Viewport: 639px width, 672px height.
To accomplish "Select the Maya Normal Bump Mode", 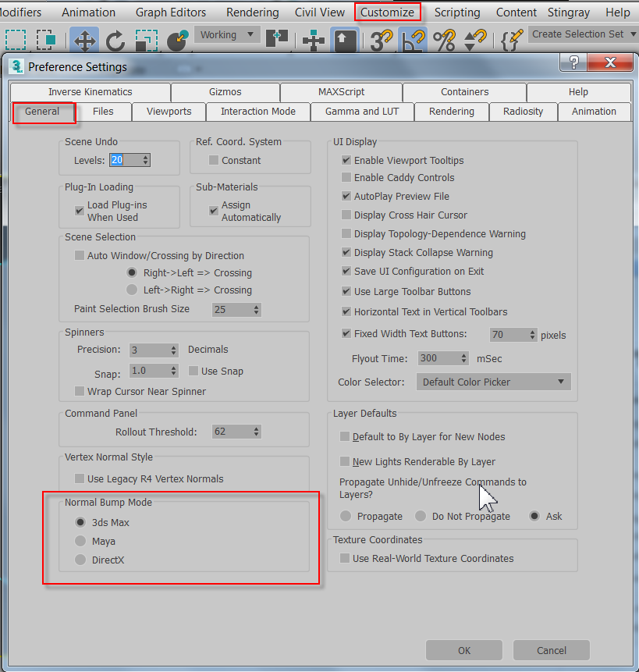I will pos(80,541).
